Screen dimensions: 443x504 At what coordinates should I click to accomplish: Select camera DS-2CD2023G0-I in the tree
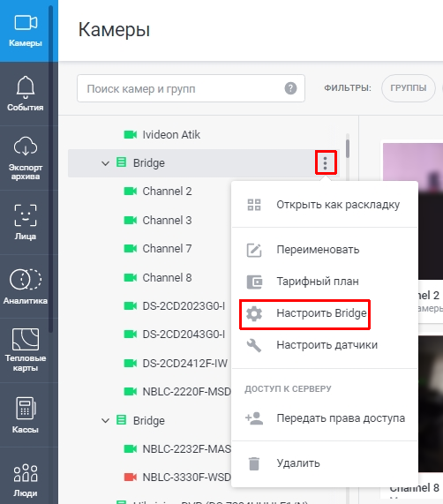click(184, 306)
